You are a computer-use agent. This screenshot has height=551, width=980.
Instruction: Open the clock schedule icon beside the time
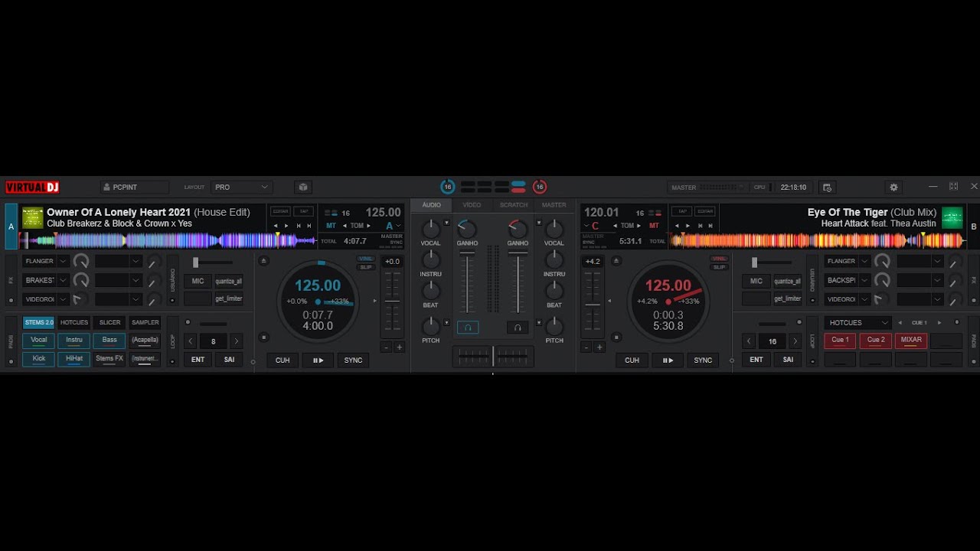827,187
